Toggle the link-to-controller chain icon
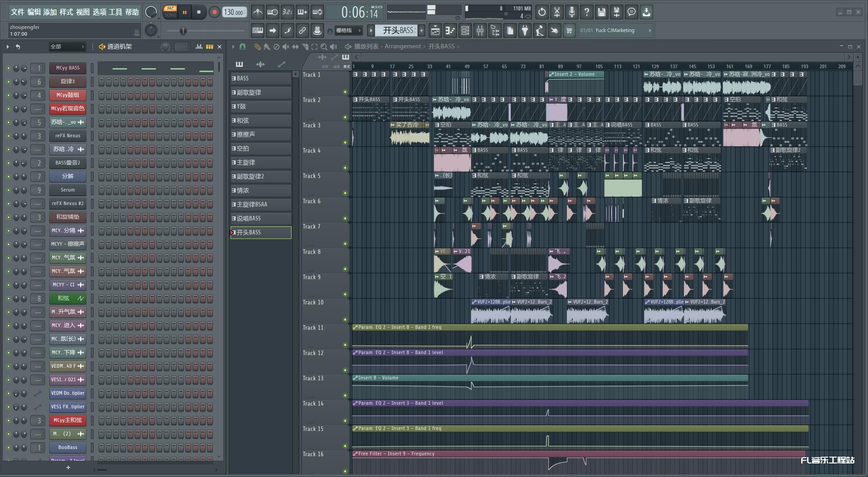The width and height of the screenshot is (868, 477). tap(302, 31)
